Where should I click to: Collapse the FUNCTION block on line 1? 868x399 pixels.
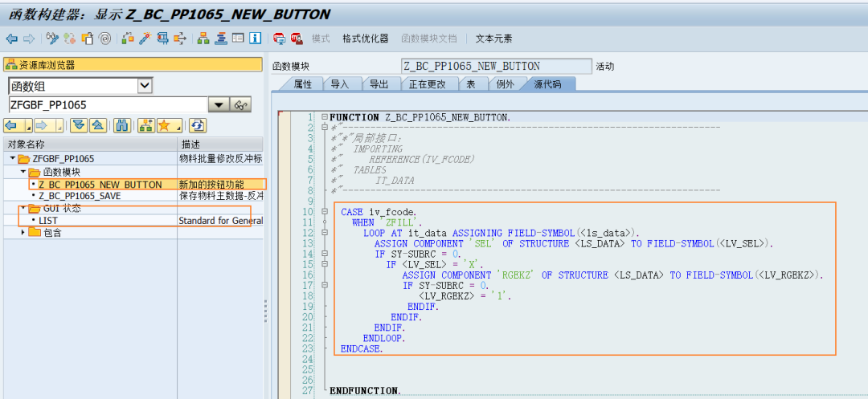(x=324, y=117)
